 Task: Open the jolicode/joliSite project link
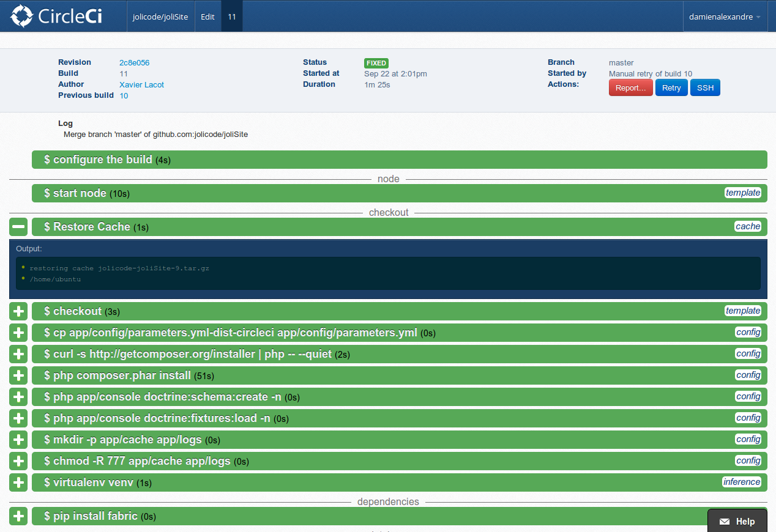click(161, 17)
